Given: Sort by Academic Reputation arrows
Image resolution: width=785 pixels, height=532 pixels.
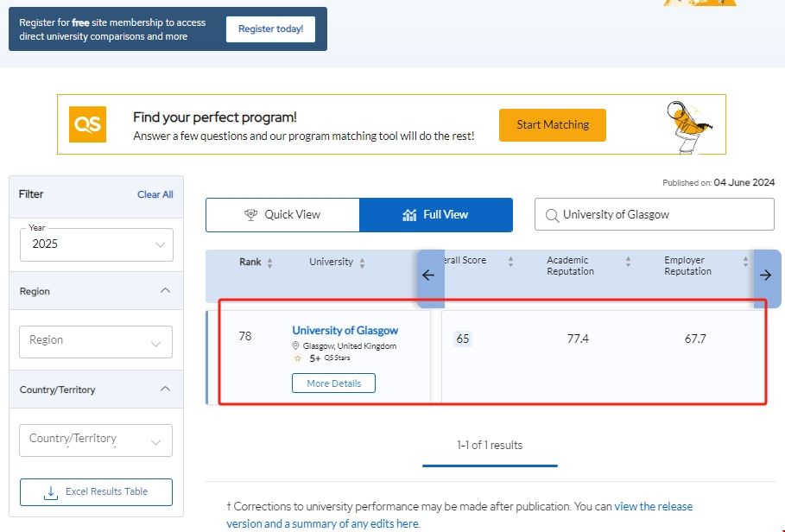Looking at the screenshot, I should (x=628, y=262).
